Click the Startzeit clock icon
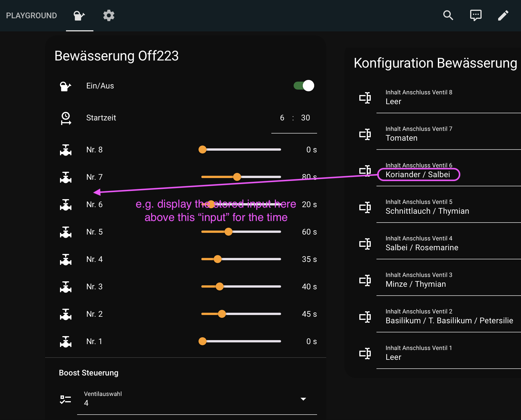 coord(66,118)
